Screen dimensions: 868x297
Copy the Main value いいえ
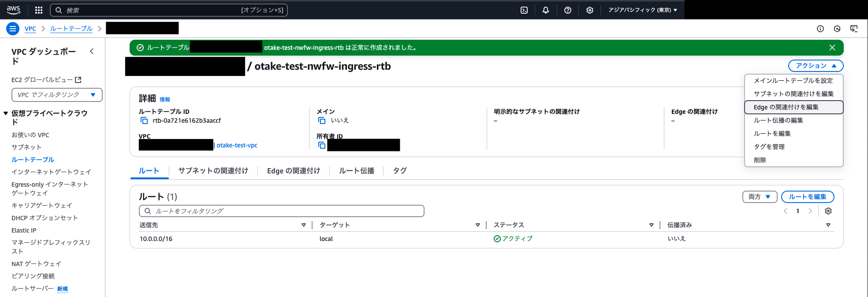pyautogui.click(x=322, y=120)
